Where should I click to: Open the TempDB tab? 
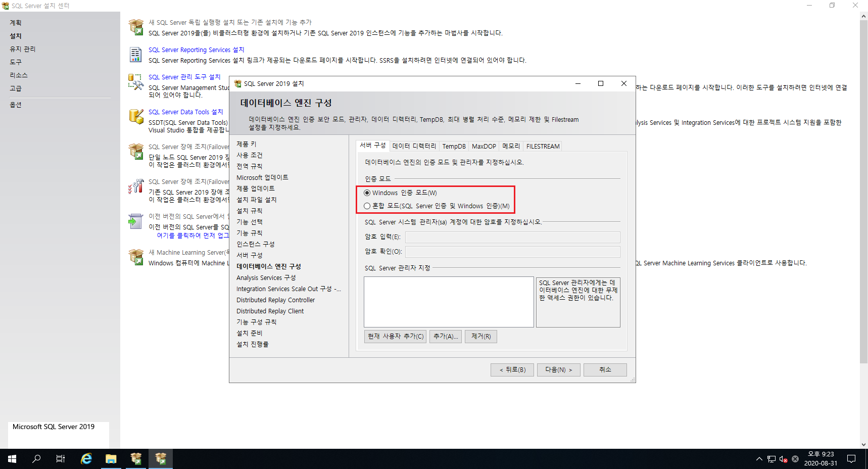point(454,146)
